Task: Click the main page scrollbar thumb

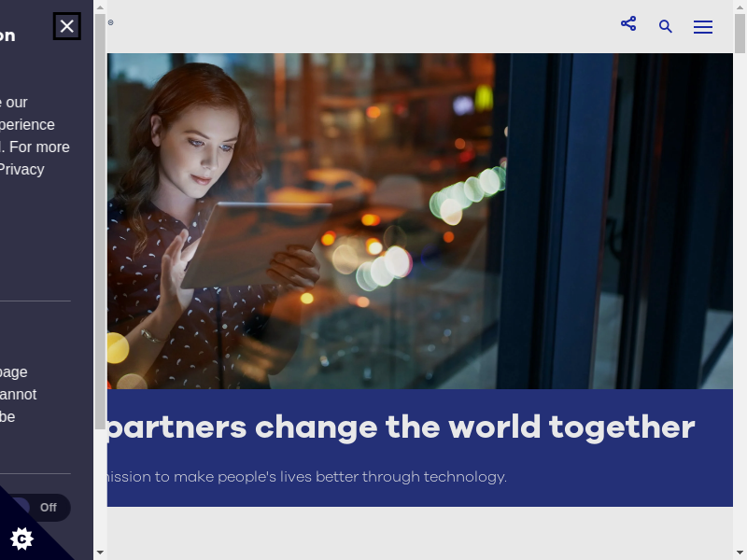Action: tap(740, 33)
